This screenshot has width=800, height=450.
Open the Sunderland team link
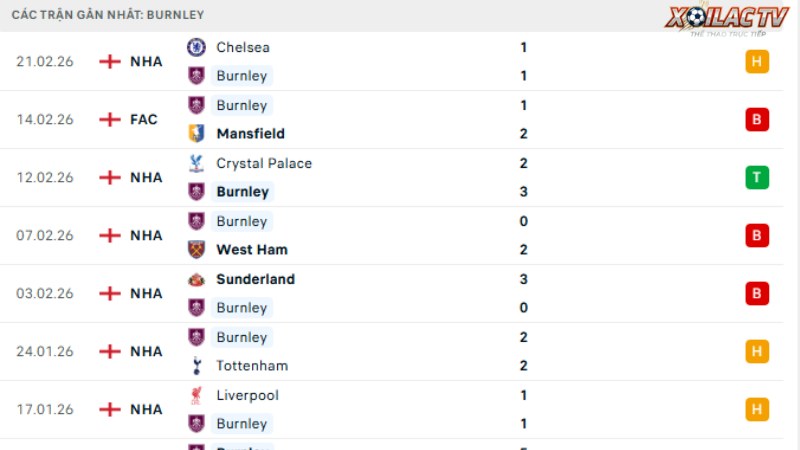(x=255, y=279)
